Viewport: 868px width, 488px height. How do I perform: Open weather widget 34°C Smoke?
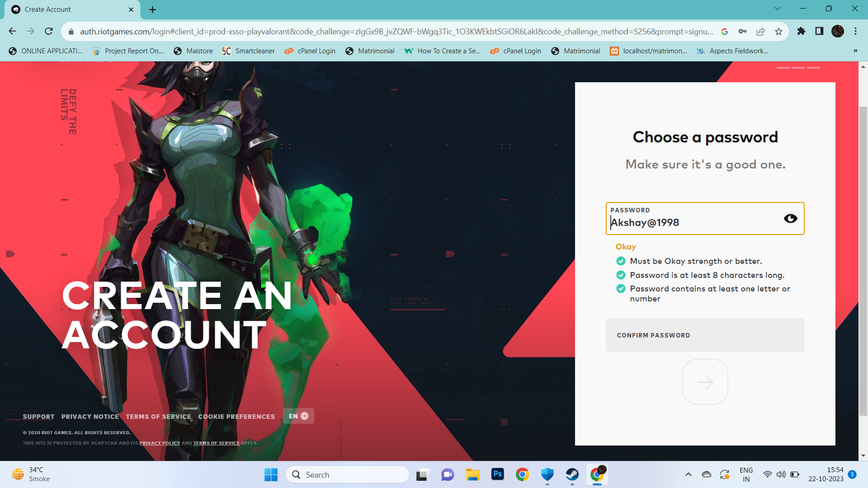coord(32,475)
